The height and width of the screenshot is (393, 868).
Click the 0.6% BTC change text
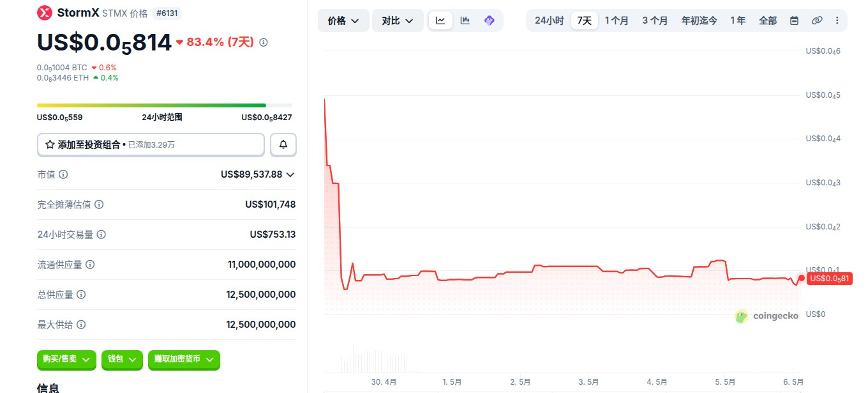coord(108,68)
